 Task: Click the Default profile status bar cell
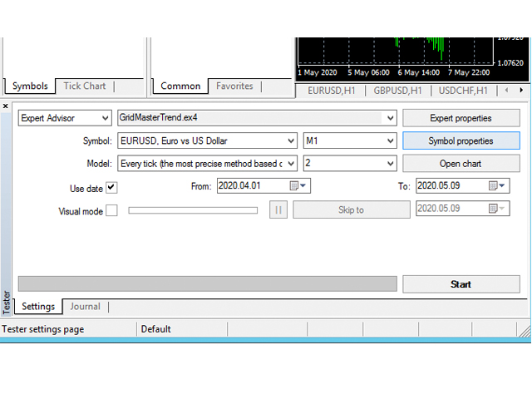pos(182,329)
